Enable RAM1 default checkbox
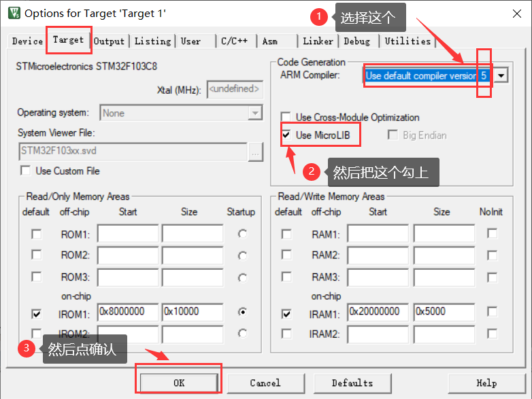532x399 pixels. coord(286,235)
